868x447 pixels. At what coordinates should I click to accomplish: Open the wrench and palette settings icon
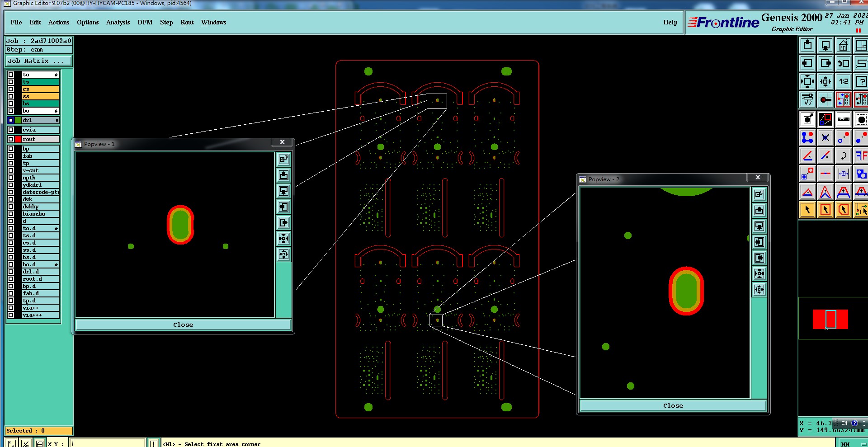coord(807,99)
